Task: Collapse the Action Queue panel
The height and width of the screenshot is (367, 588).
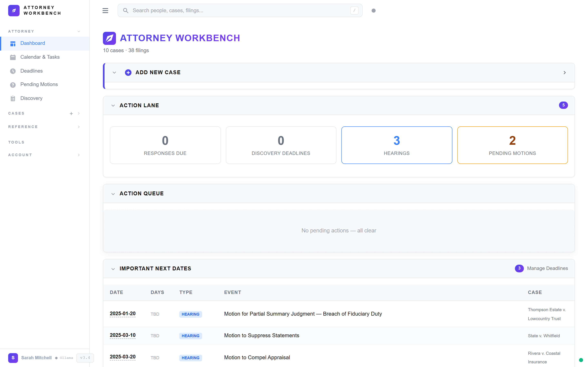Action: coord(113,193)
